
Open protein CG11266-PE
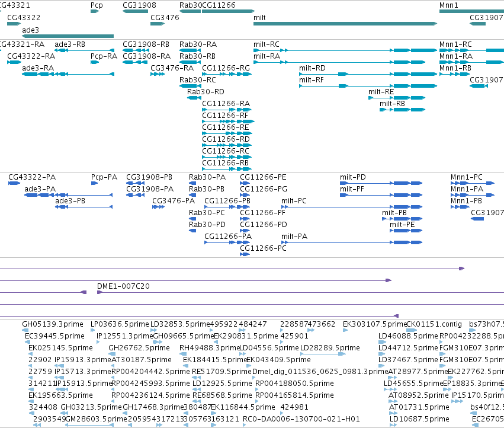click(263, 177)
